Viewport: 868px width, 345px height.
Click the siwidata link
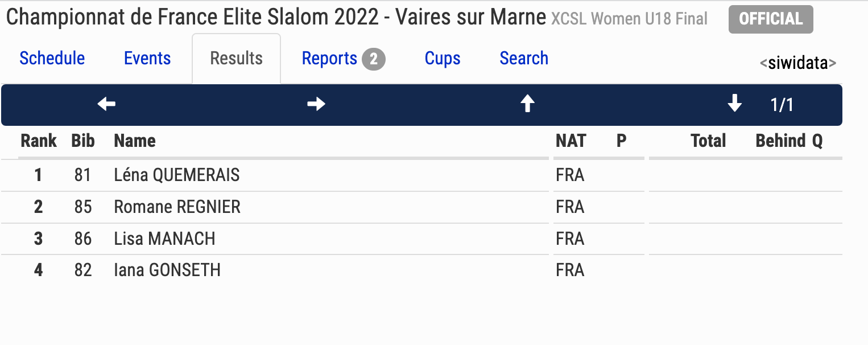(x=798, y=63)
